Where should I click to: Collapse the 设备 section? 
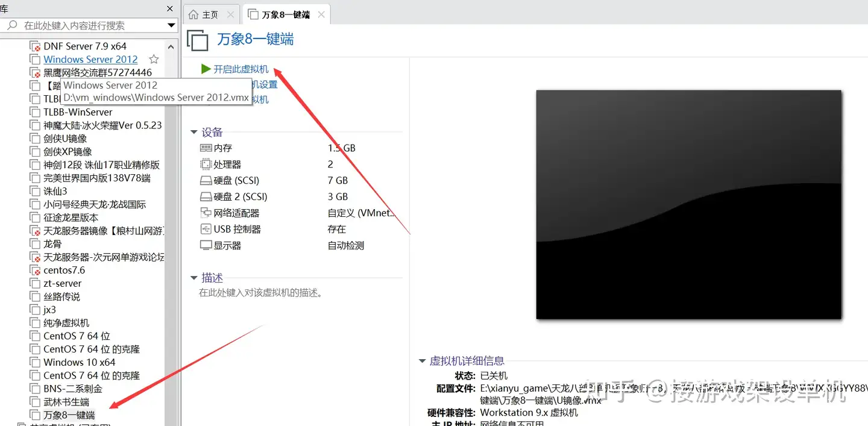point(194,133)
